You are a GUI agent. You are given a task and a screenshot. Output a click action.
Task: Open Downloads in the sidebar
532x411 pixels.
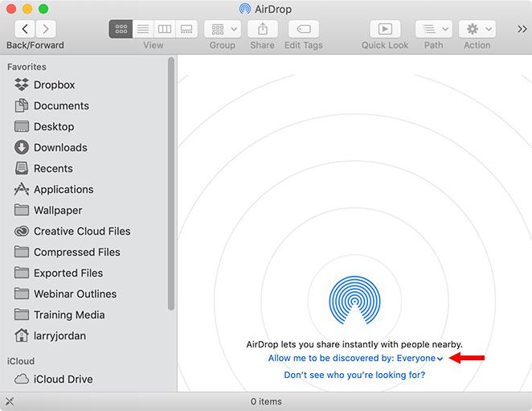[51, 147]
